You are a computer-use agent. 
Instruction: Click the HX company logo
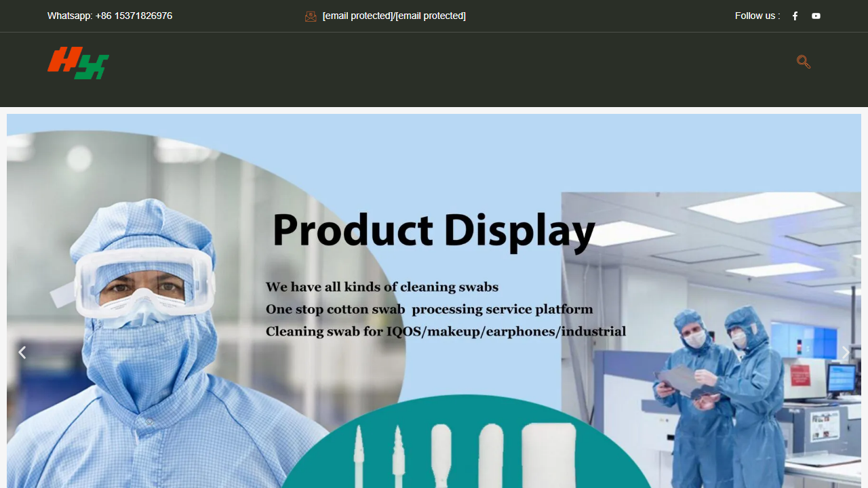78,63
